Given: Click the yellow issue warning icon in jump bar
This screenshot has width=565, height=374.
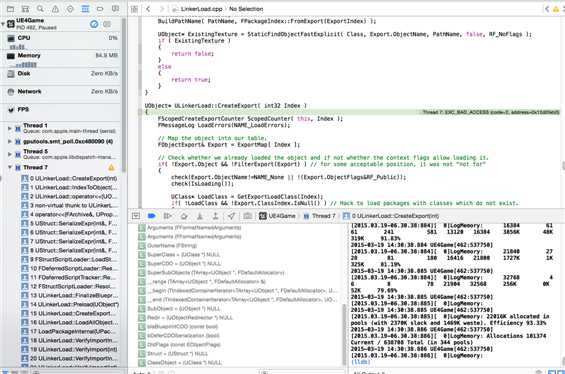Looking at the screenshot, I should tap(556, 9).
